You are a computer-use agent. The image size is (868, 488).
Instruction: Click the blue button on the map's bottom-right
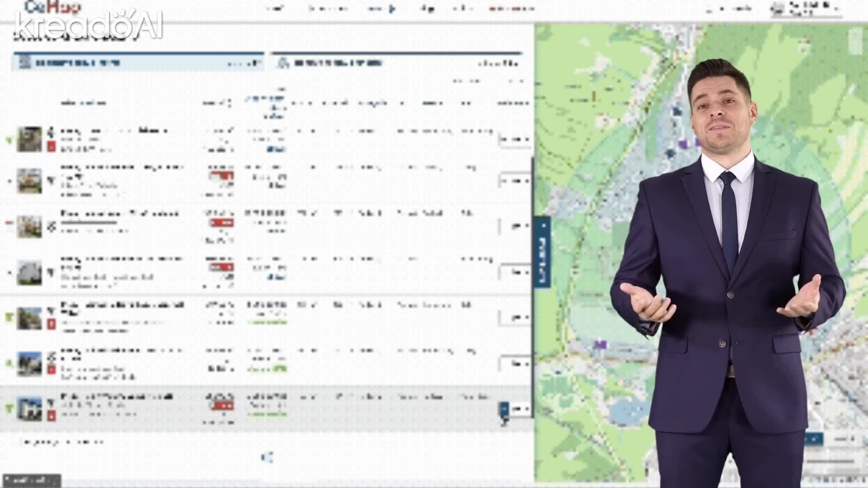click(x=813, y=438)
